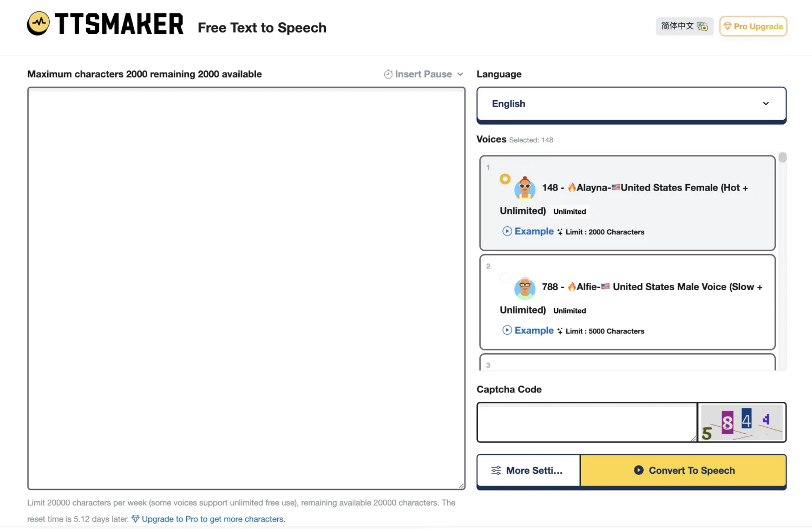Click the TTSMaker waveform logo icon
Image resolution: width=812 pixels, height=529 pixels.
click(x=38, y=23)
